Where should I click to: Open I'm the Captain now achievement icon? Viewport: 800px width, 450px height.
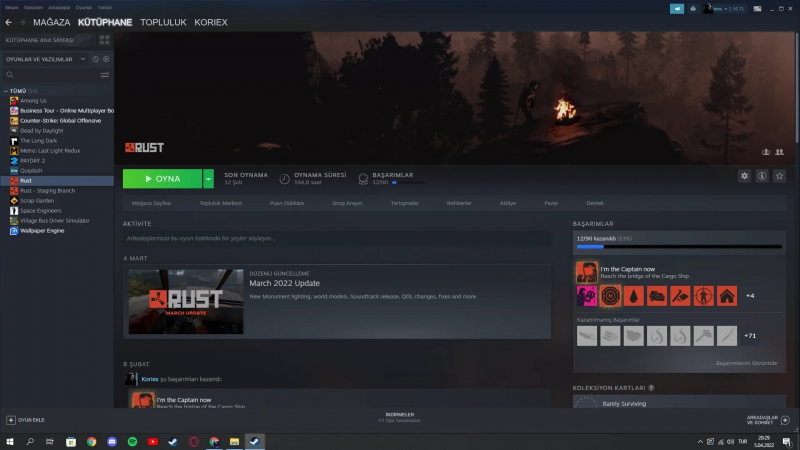pos(587,272)
